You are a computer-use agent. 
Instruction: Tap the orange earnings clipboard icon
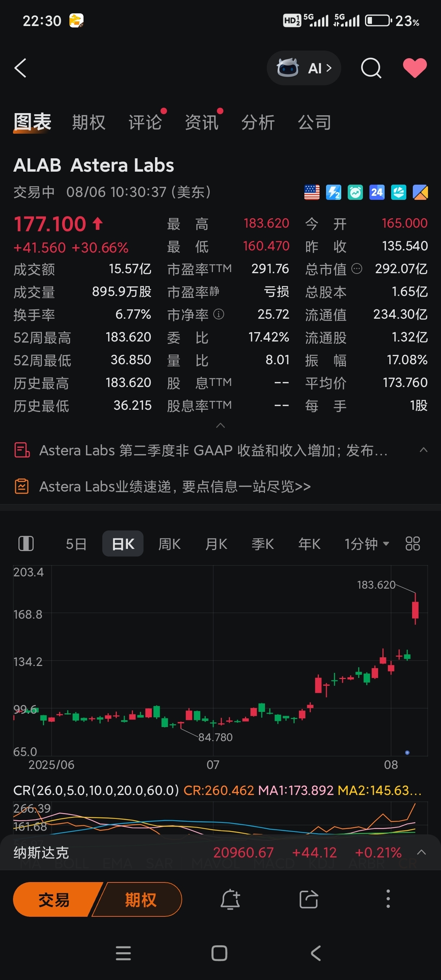22,486
